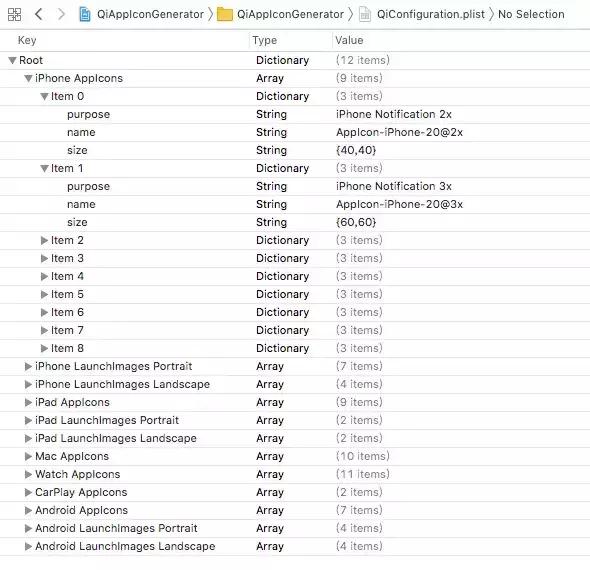Select the Android AppIcons key label

click(x=81, y=510)
